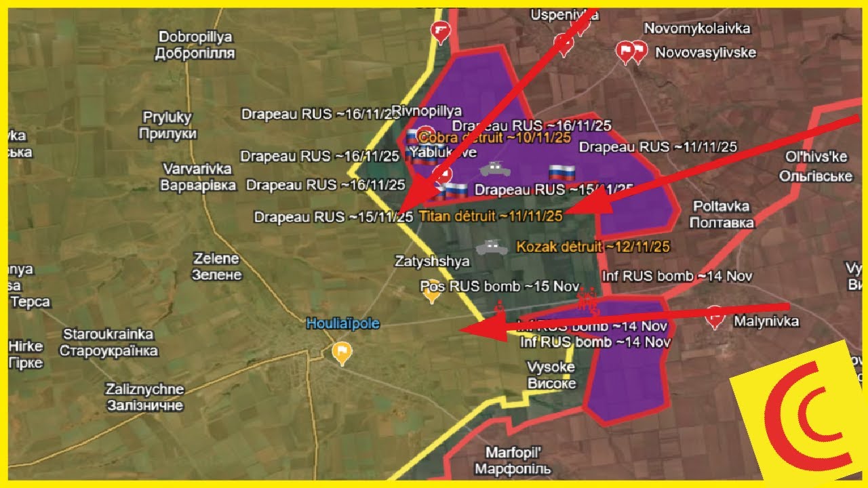The width and height of the screenshot is (868, 488).
Task: Click the Novomykolaivka label
Action: point(697,29)
